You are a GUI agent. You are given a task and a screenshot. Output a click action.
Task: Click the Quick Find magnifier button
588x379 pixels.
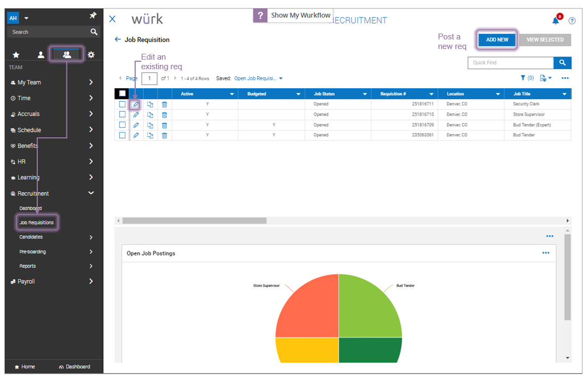click(562, 63)
